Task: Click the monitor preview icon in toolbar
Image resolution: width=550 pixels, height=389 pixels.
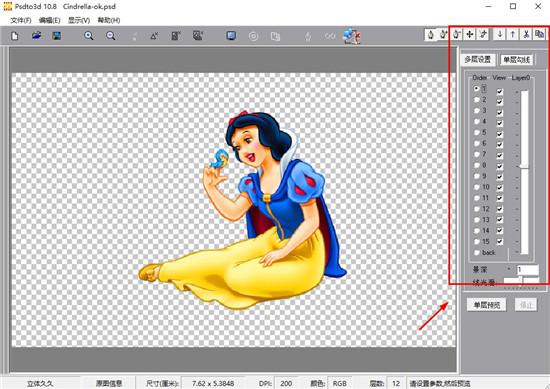Action: [231, 35]
